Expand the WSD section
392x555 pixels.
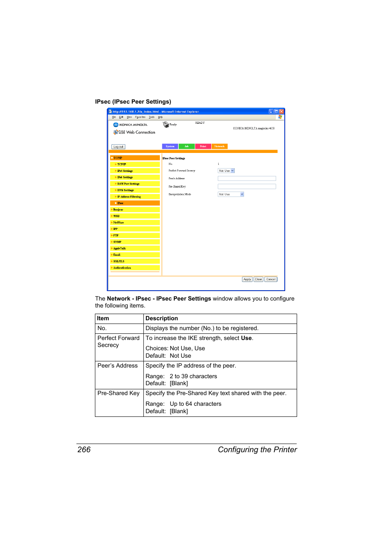(135, 216)
